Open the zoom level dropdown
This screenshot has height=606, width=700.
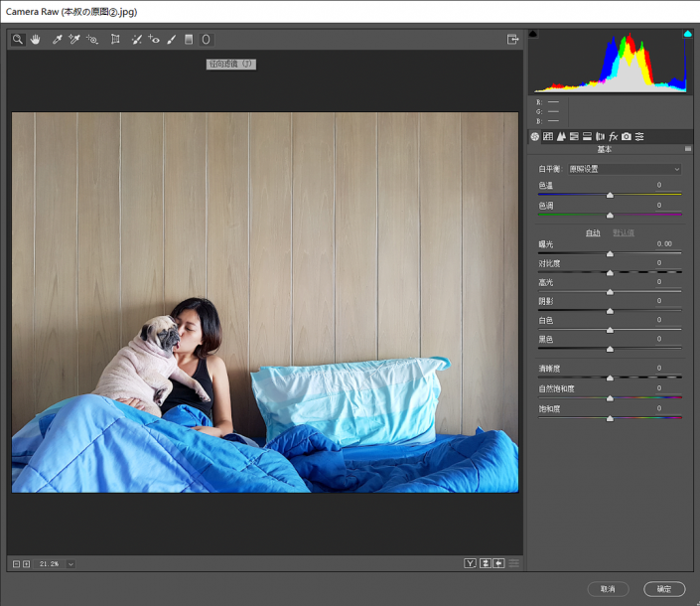(70, 563)
